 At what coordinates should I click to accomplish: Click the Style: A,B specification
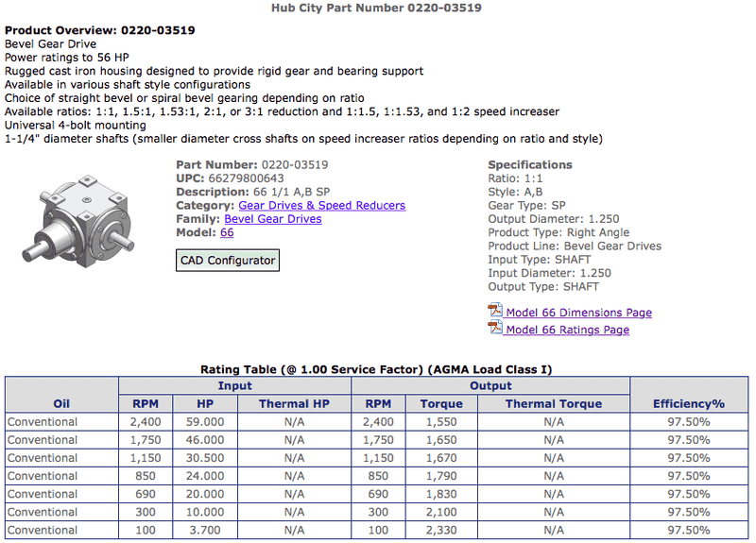coord(515,192)
